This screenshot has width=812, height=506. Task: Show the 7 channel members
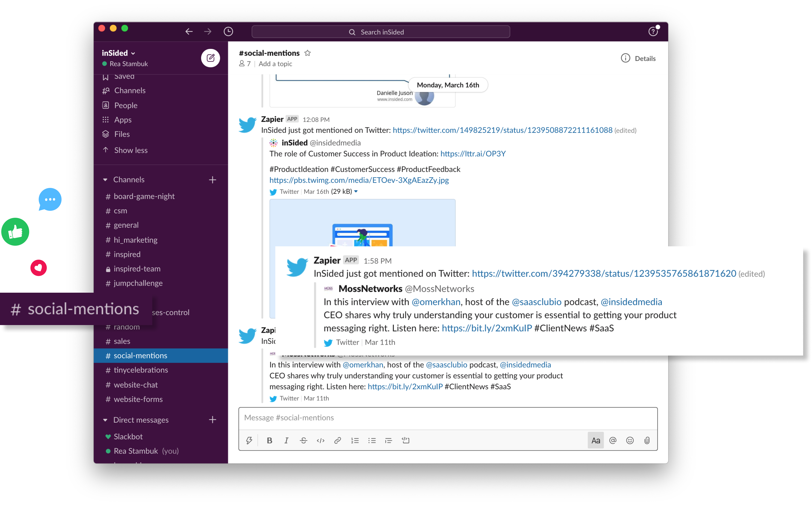(x=245, y=63)
